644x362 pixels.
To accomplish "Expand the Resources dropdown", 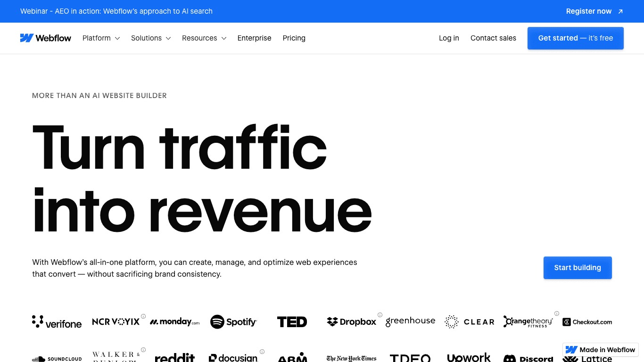I will click(x=204, y=38).
